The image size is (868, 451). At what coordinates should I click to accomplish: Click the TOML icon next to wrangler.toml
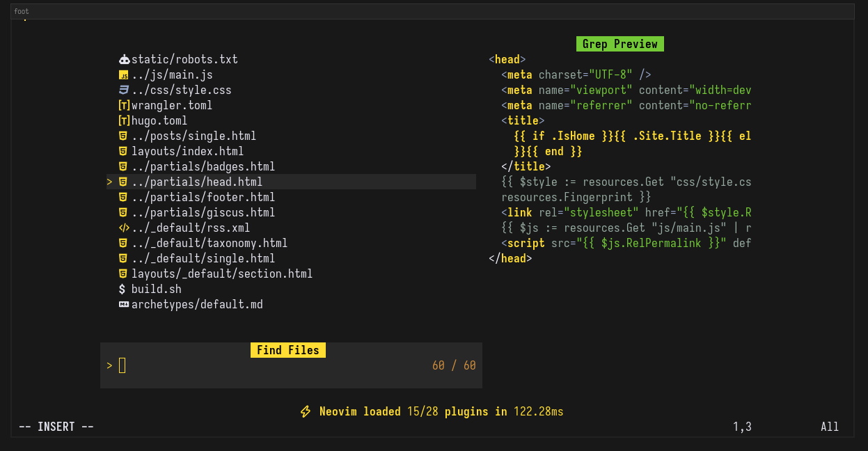click(x=124, y=106)
